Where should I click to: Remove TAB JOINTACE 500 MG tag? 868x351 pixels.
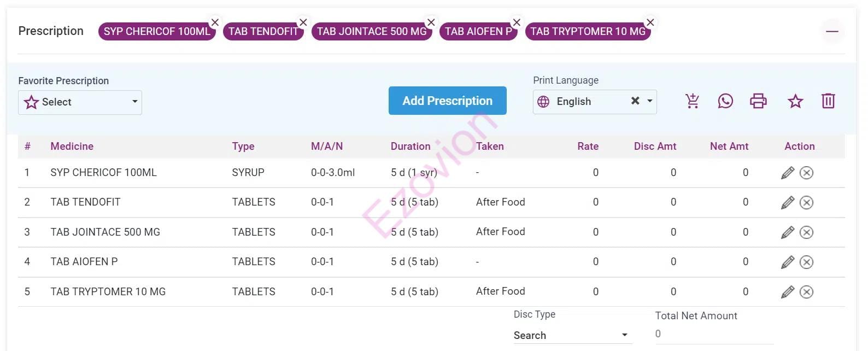[431, 22]
